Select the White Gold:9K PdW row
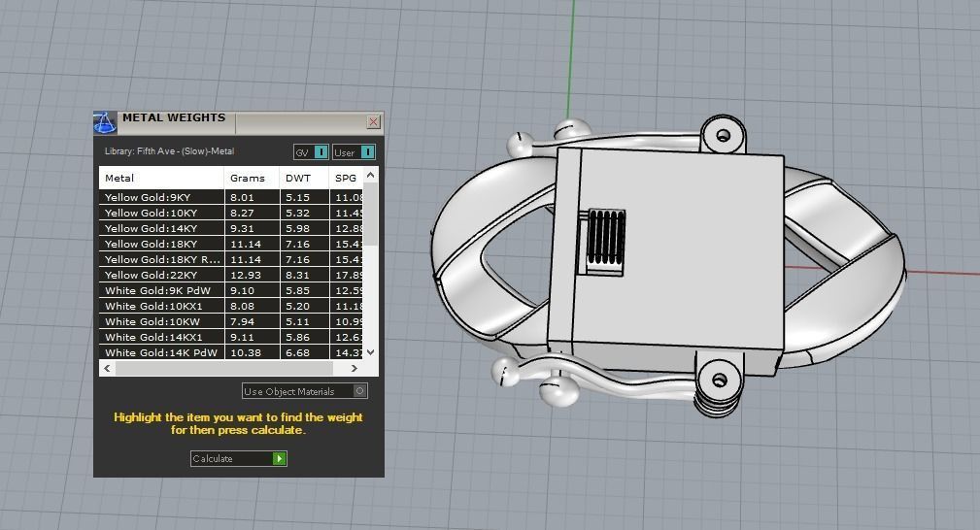Image resolution: width=980 pixels, height=530 pixels. pos(230,290)
